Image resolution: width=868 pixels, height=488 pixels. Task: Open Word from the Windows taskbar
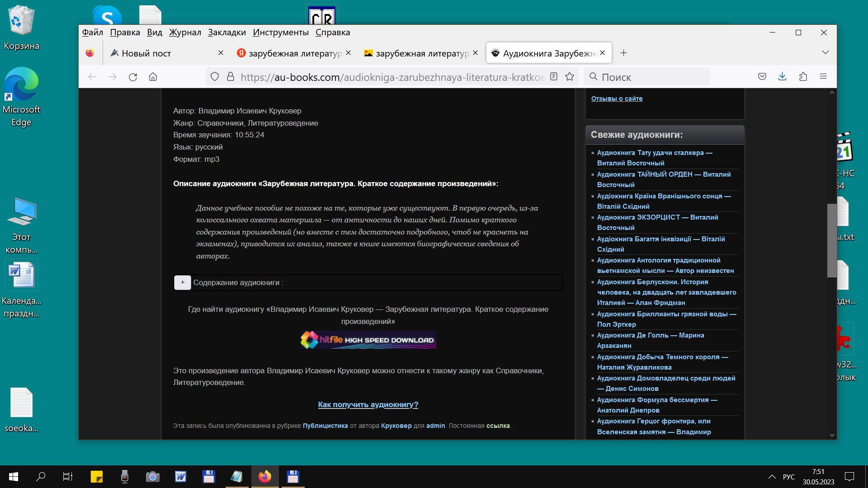click(x=180, y=477)
